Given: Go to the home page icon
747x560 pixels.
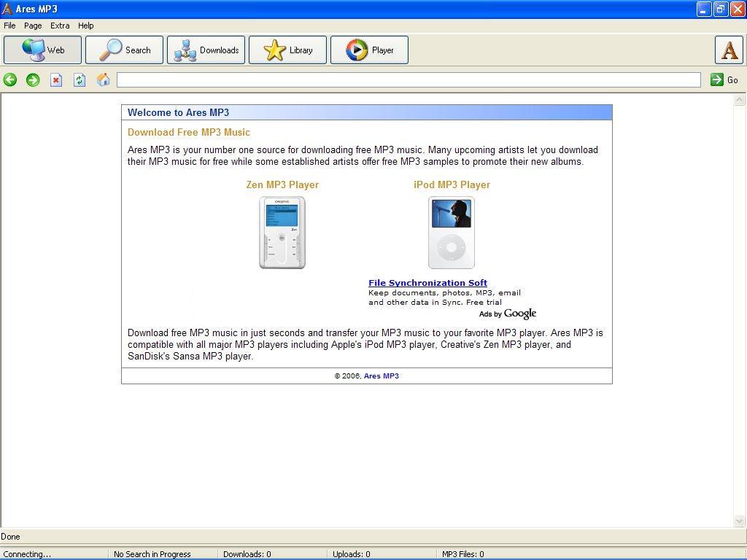Looking at the screenshot, I should (103, 79).
